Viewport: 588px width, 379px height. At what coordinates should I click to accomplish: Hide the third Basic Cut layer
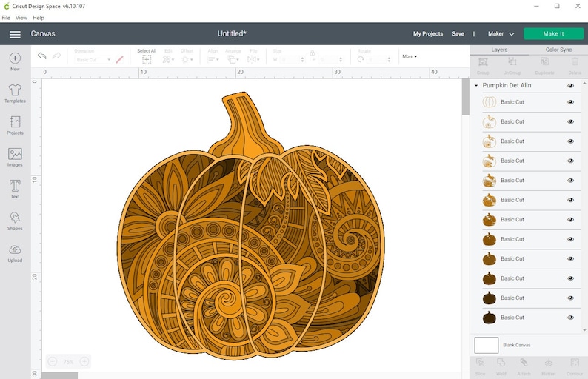coord(570,141)
